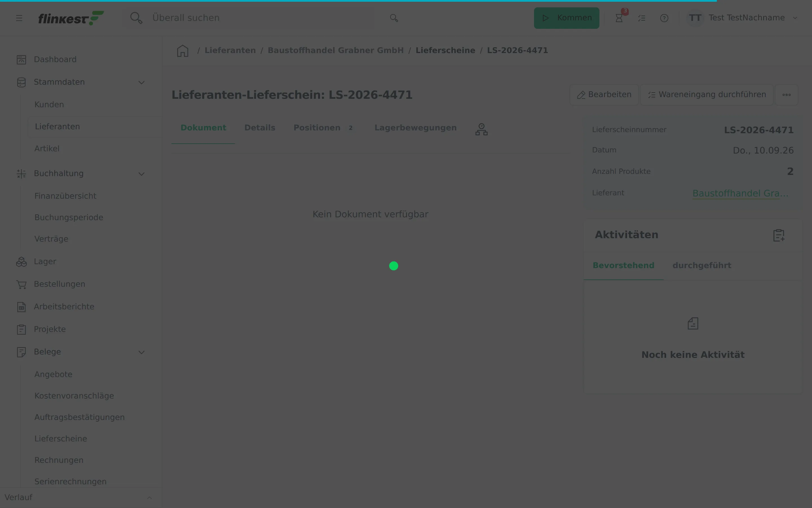Viewport: 812px width, 508px height.
Task: Open Verträge in sidebar
Action: coord(51,239)
